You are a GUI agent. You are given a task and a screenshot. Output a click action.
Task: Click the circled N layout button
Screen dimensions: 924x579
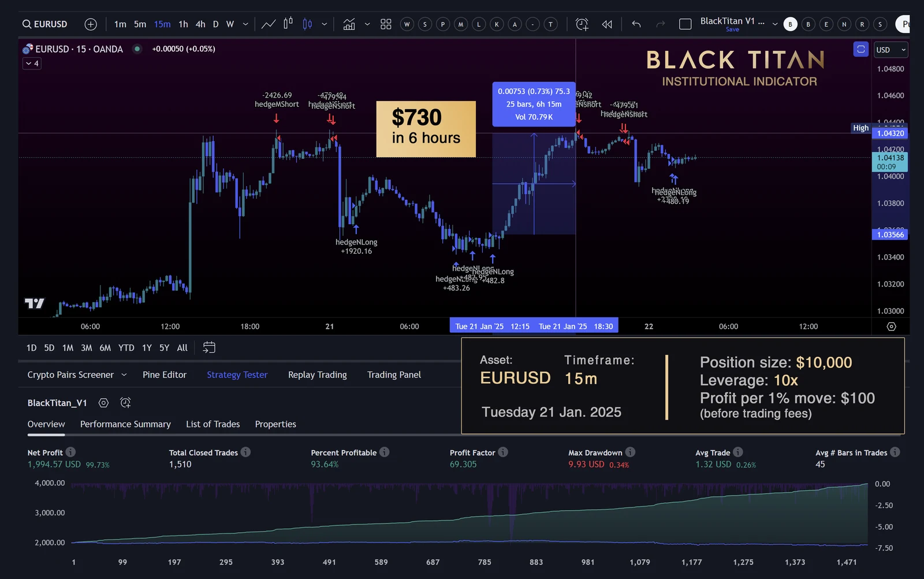click(x=844, y=24)
